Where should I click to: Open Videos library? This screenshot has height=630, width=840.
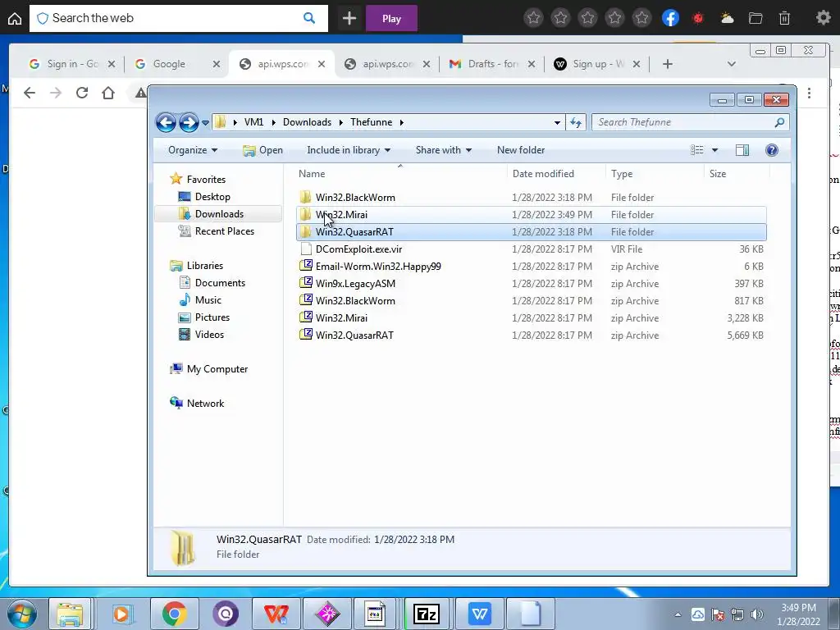pos(209,335)
